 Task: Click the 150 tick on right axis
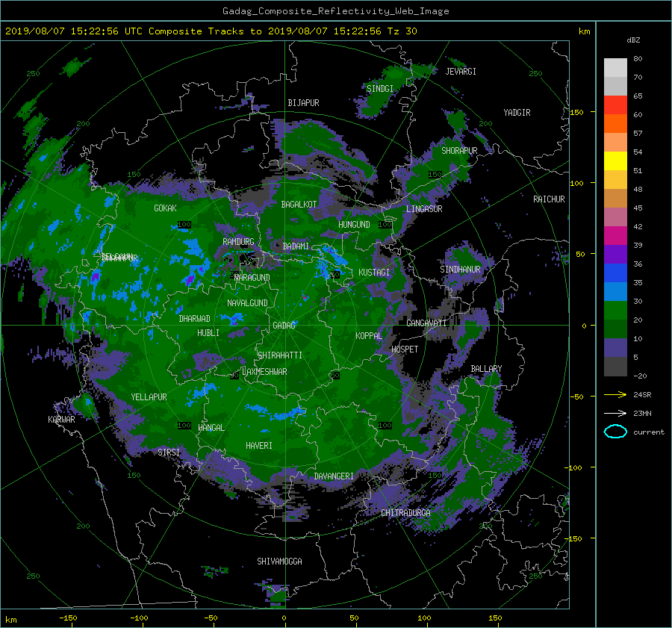576,112
